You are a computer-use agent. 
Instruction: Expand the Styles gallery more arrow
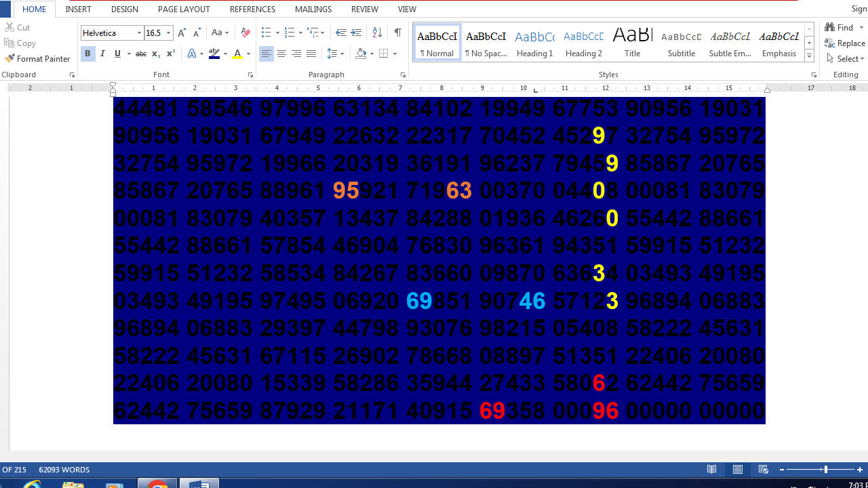tap(809, 56)
